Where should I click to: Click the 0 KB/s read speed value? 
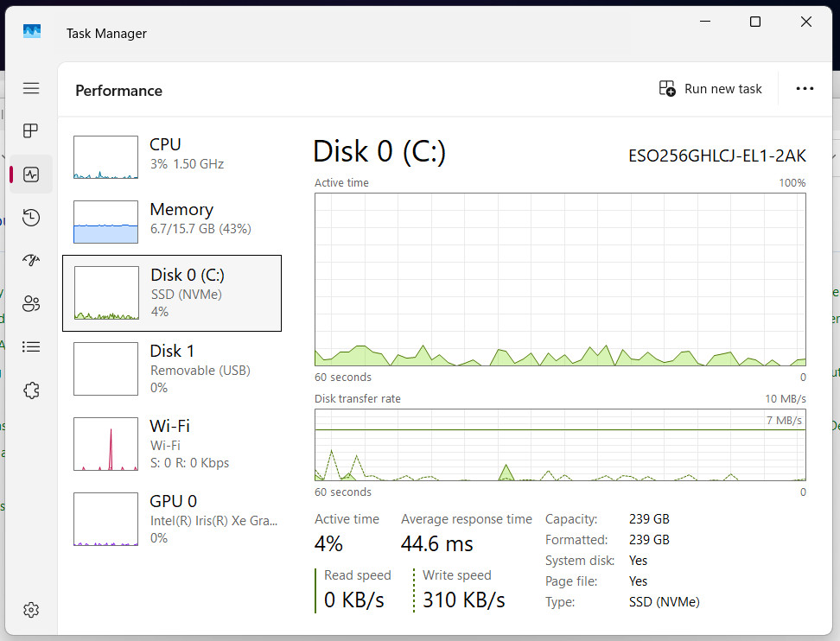[x=354, y=600]
